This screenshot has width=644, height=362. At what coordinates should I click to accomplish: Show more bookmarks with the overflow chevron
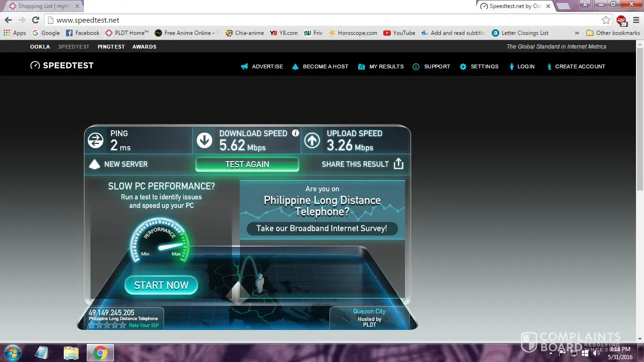pyautogui.click(x=577, y=33)
